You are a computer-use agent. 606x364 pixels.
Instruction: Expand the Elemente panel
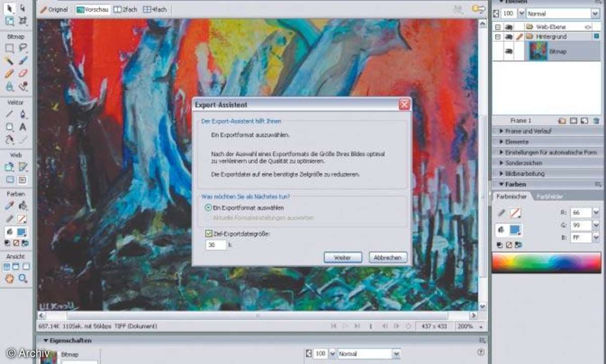click(501, 142)
